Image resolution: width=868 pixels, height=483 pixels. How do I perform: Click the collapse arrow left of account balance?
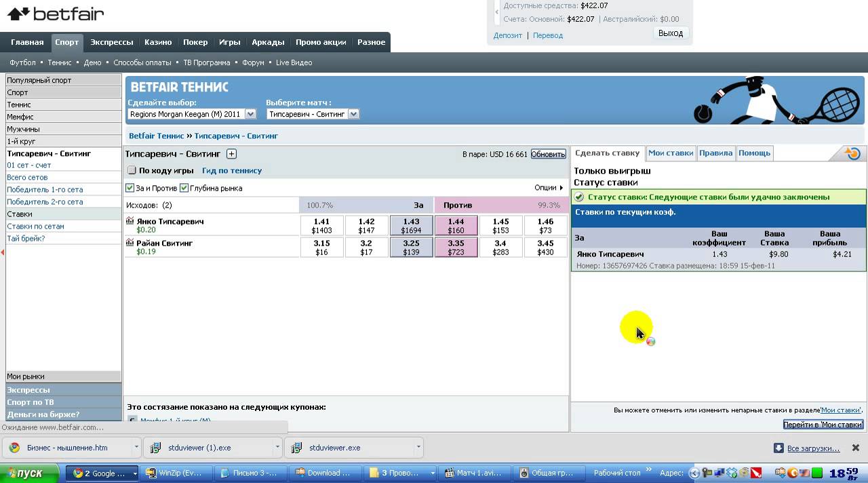[497, 12]
